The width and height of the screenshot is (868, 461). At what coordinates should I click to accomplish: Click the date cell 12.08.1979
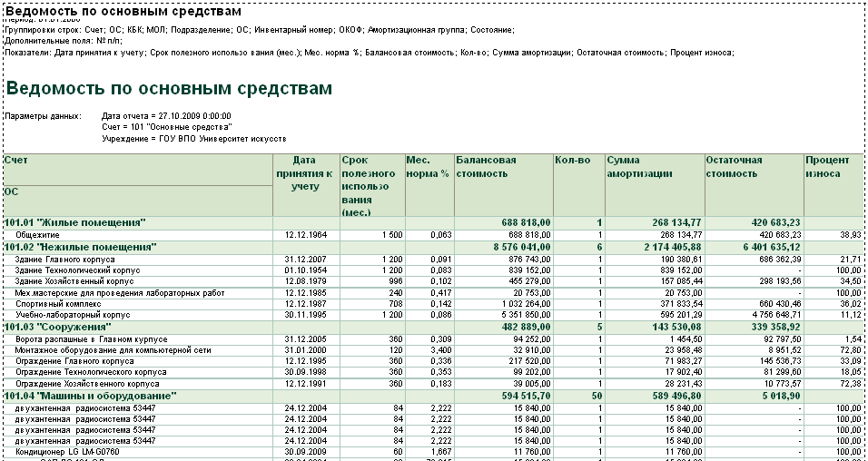pyautogui.click(x=306, y=281)
